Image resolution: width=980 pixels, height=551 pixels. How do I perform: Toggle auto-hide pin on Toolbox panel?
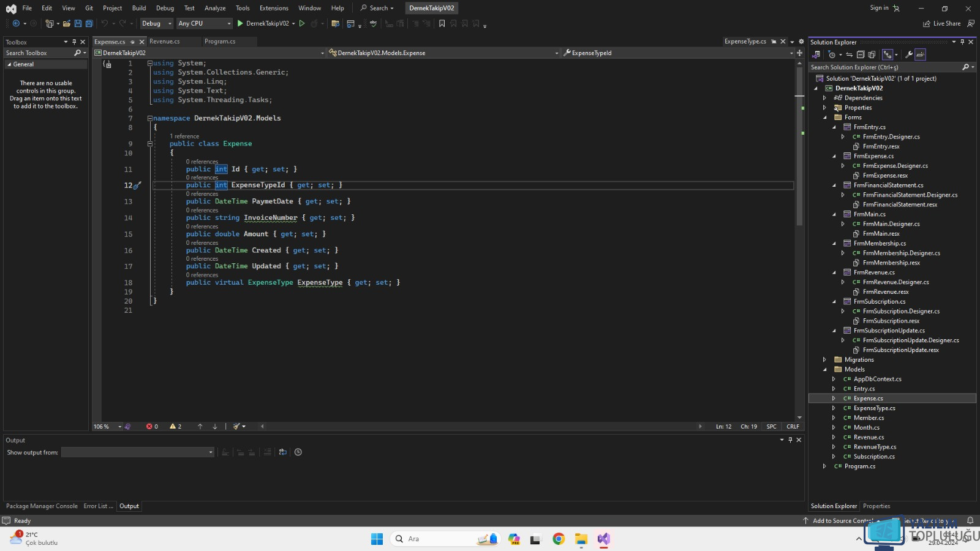(74, 42)
